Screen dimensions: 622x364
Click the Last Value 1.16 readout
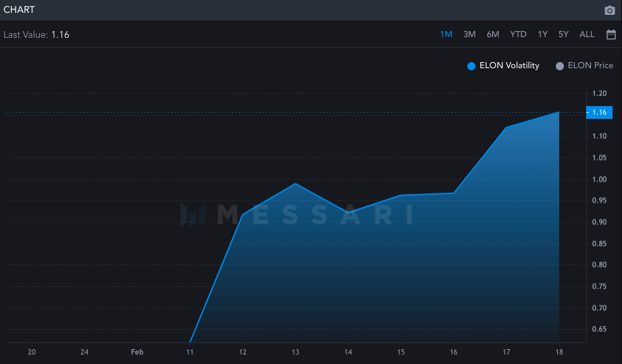(x=36, y=35)
